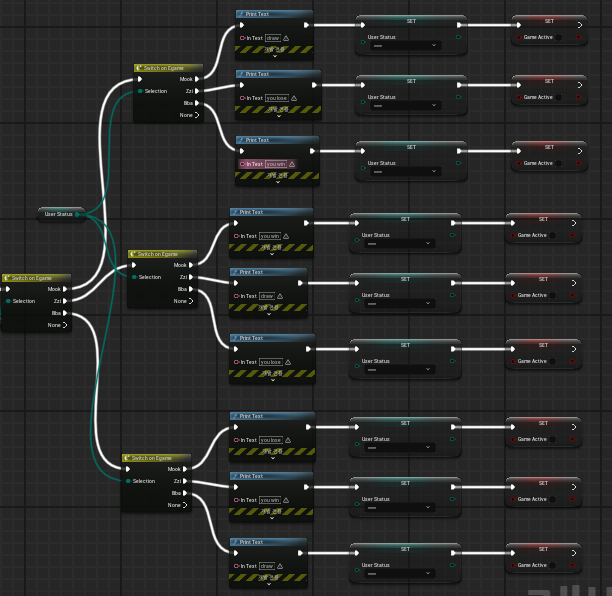612x596 pixels.
Task: Click the exec output pin of the bottommost SET Game Active node
Action: 574,553
